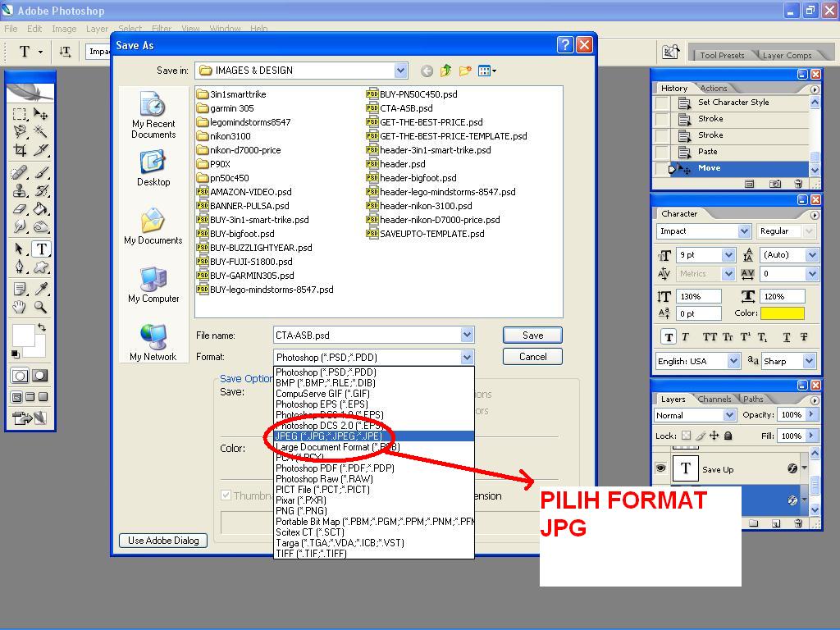Toggle Strikethrough in Character panel

[804, 337]
